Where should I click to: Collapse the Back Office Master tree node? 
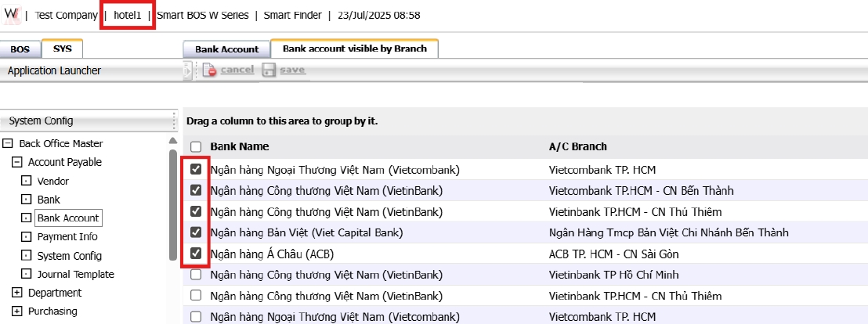pos(8,143)
